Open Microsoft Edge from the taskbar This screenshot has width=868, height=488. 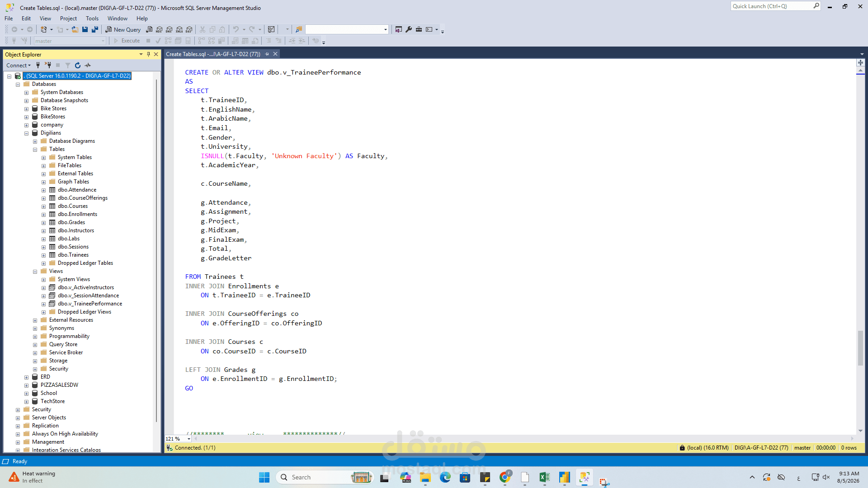click(x=445, y=477)
